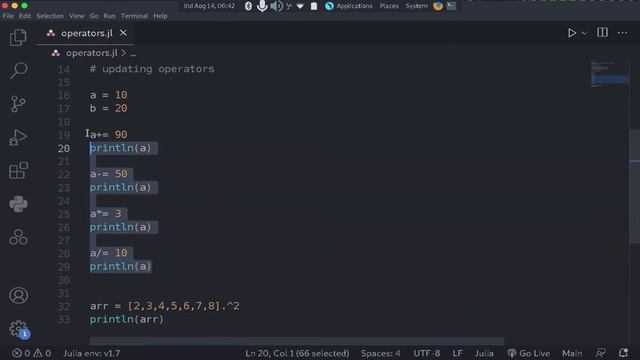Expand the run options dropdown arrow
This screenshot has width=640, height=360.
coord(584,33)
